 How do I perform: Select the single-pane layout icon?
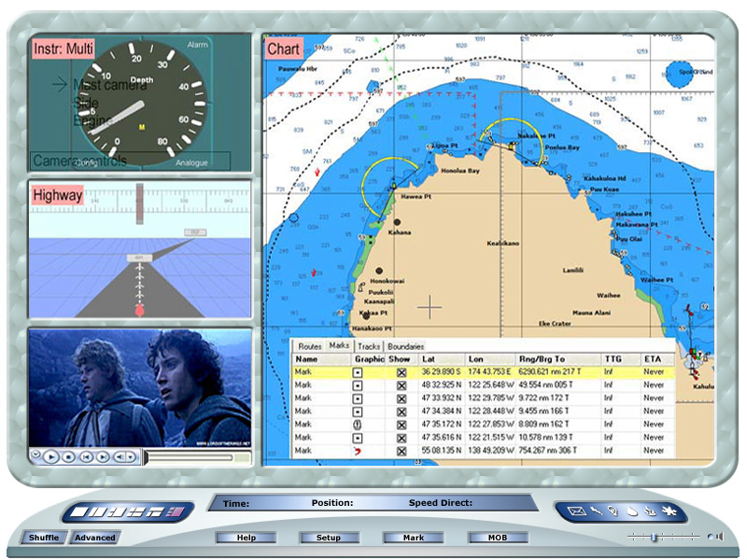tap(78, 511)
